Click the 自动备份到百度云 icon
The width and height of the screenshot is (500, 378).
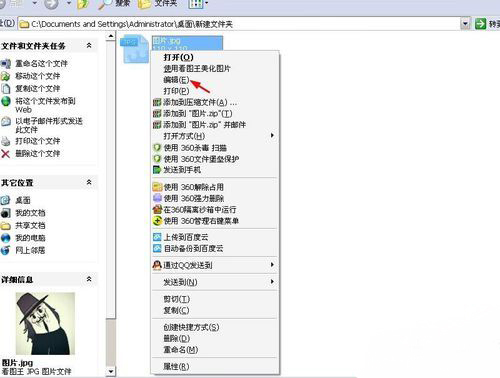pyautogui.click(x=157, y=248)
